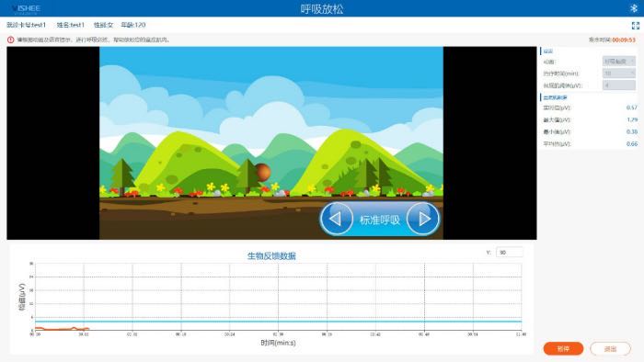Click the red warning icon before instructions

pos(11,40)
